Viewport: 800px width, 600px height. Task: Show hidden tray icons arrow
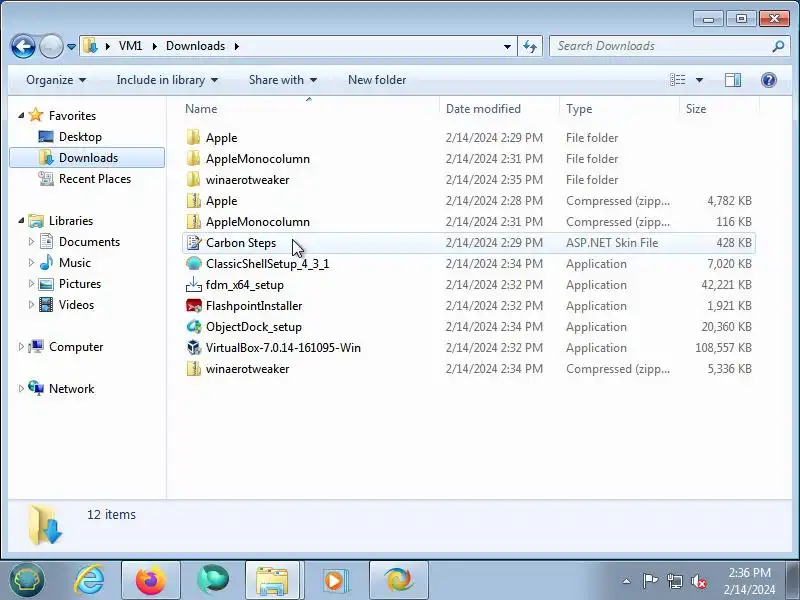(627, 581)
